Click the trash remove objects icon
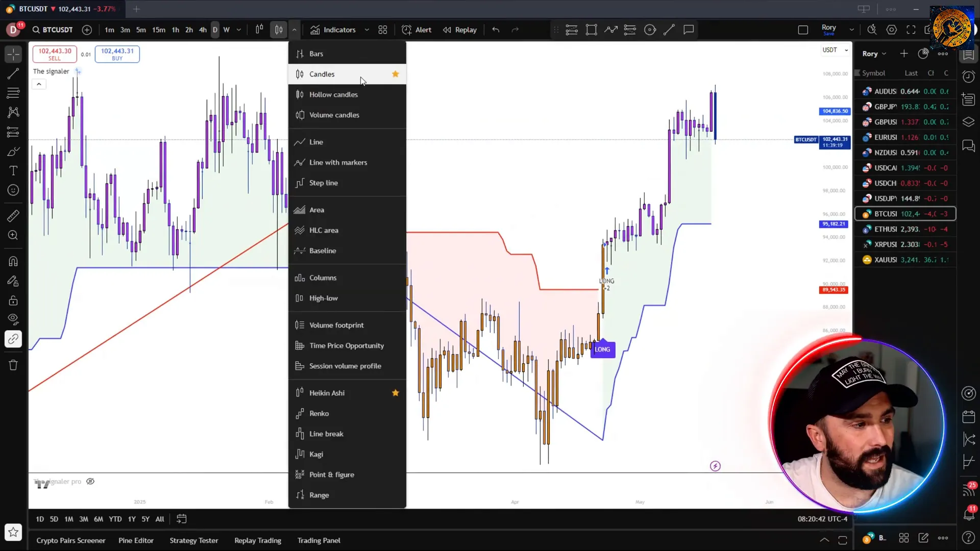This screenshot has height=551, width=980. (13, 365)
